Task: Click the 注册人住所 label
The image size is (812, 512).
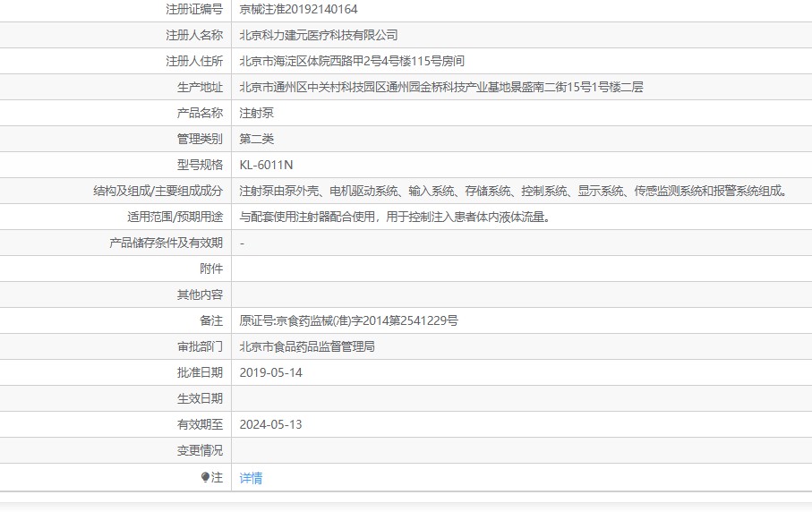Action: point(194,61)
